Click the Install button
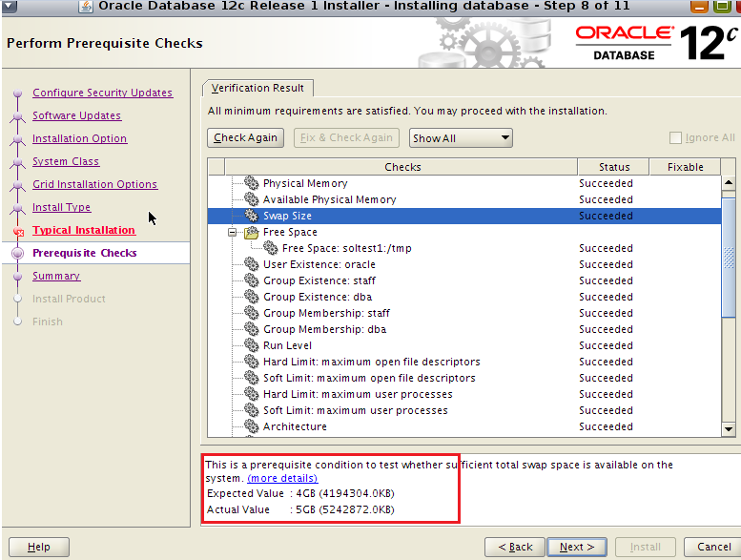 (645, 547)
